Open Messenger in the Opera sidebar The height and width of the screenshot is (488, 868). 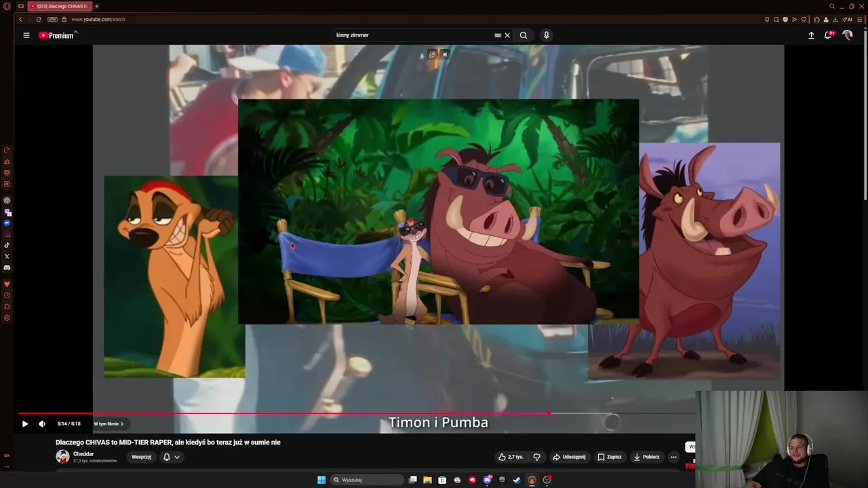pos(7,223)
